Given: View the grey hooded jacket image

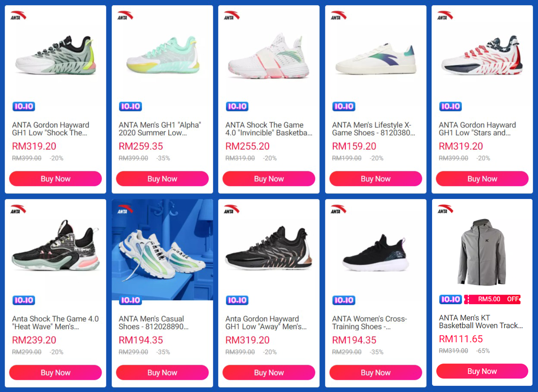Looking at the screenshot, I should point(482,252).
